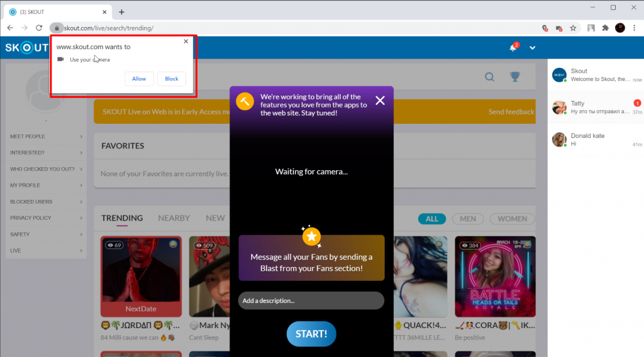
Task: Click Tatty's avatar picture
Action: pyautogui.click(x=559, y=107)
